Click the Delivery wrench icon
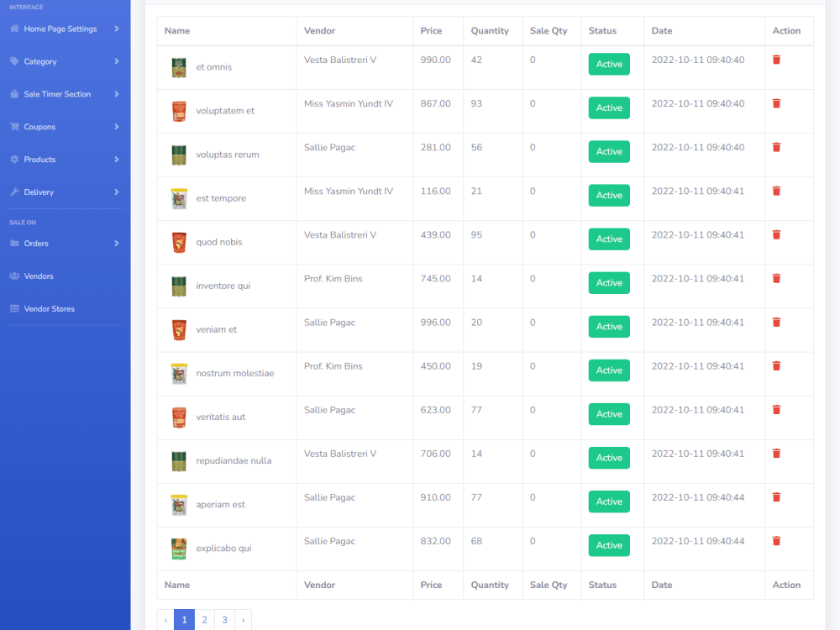 pyautogui.click(x=14, y=192)
